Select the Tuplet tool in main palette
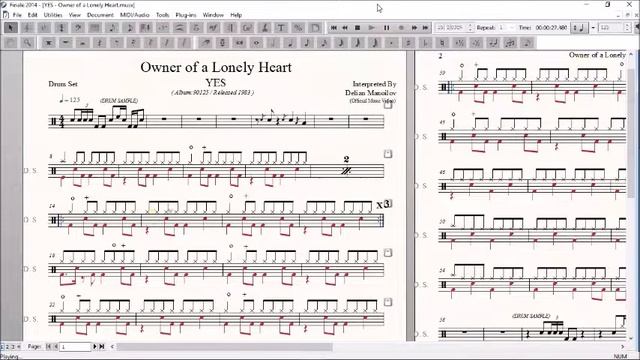 163,28
